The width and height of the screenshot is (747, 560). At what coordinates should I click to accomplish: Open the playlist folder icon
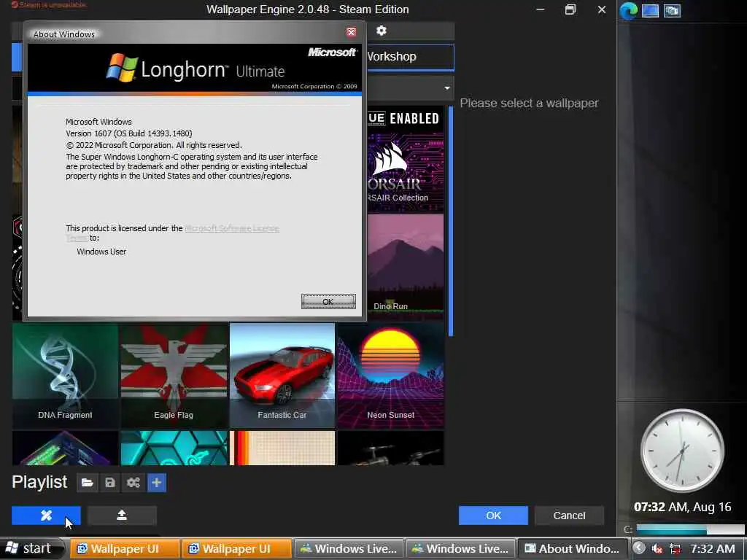(x=87, y=483)
